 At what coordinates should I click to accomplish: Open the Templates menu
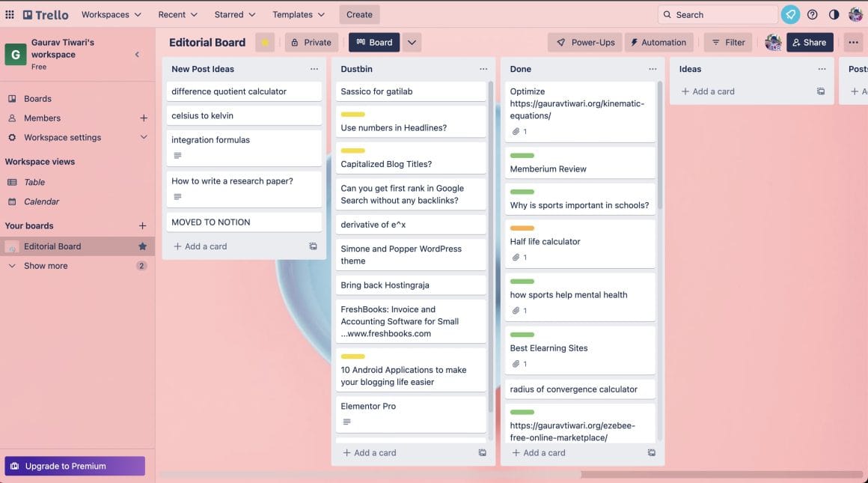click(298, 13)
